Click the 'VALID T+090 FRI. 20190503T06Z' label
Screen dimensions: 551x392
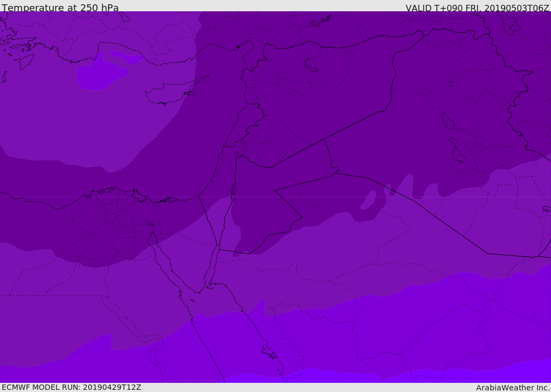[477, 8]
